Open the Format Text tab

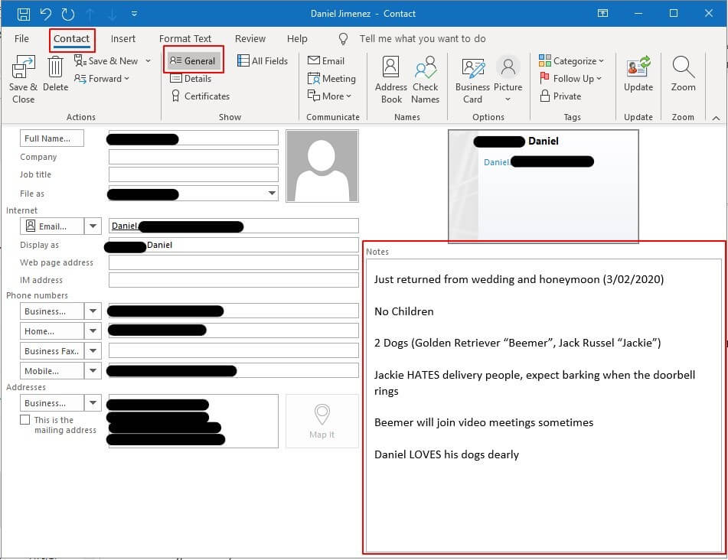pyautogui.click(x=184, y=38)
